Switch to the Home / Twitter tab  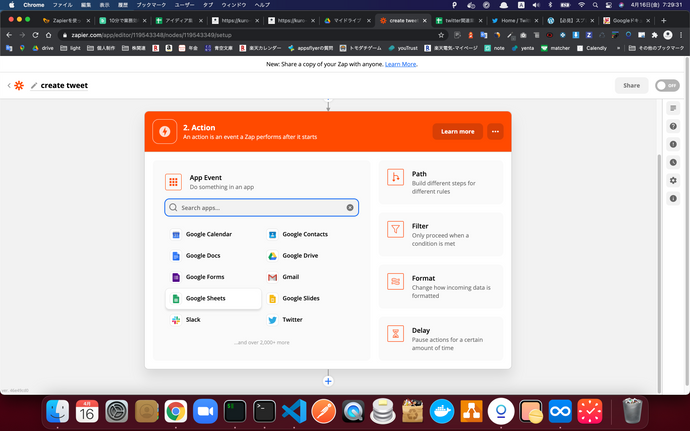(514, 20)
